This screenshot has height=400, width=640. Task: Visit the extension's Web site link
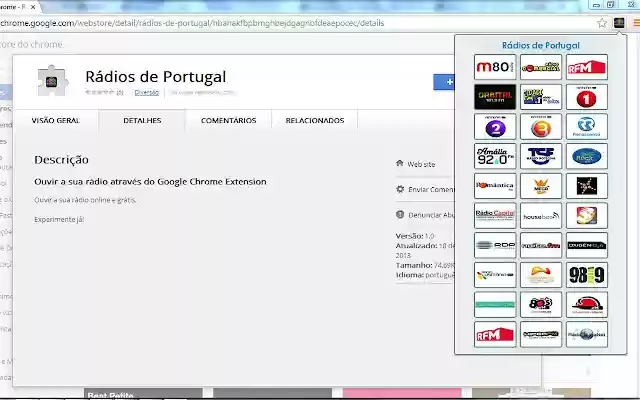(x=421, y=164)
